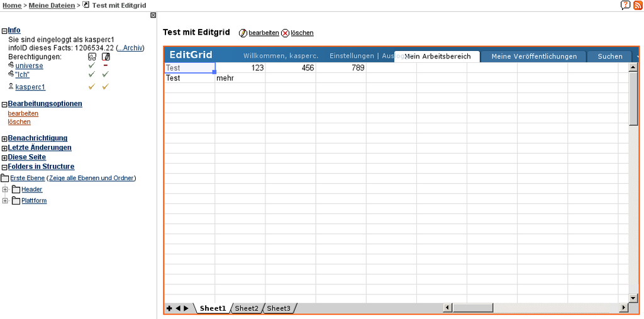Toggle read permission checkmark for kasperc1
The height and width of the screenshot is (319, 644).
[x=92, y=86]
